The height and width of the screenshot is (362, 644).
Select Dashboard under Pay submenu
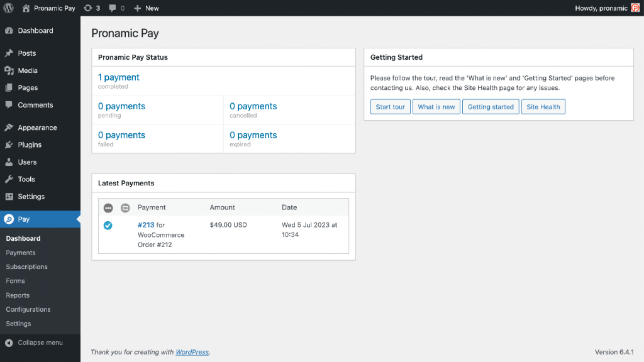[23, 238]
